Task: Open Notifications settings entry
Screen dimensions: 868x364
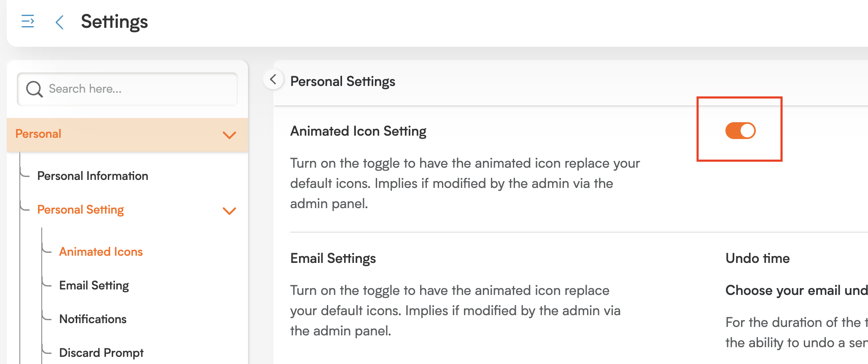Action: pos(93,319)
